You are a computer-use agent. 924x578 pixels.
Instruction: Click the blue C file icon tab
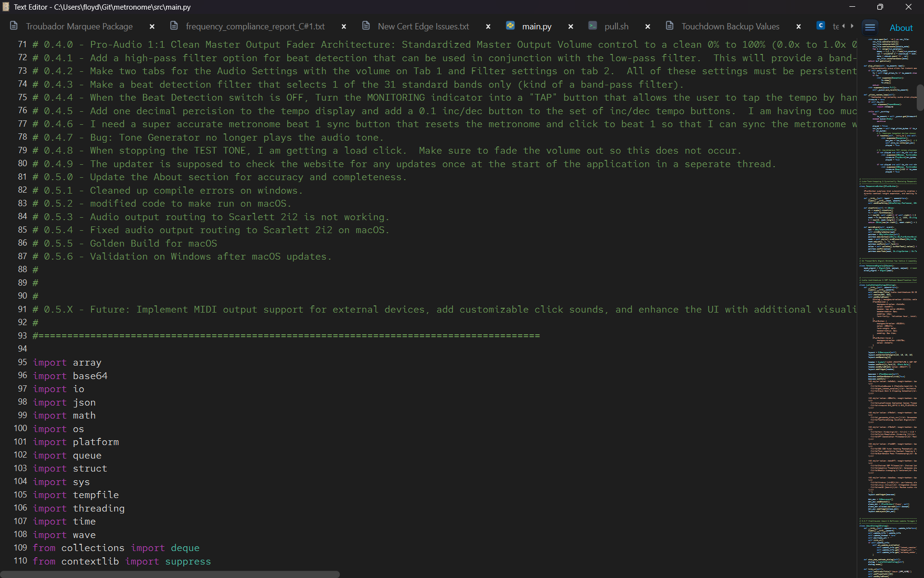[x=821, y=26]
